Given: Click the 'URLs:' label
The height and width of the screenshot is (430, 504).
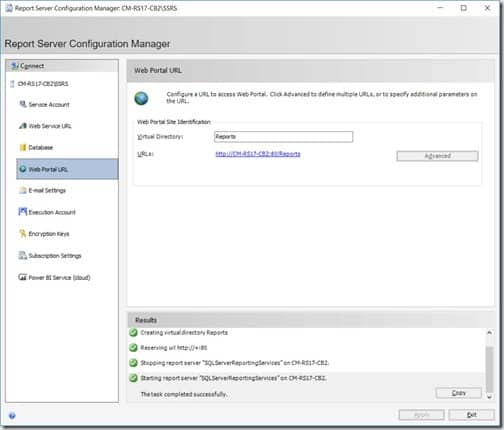Looking at the screenshot, I should coord(145,154).
